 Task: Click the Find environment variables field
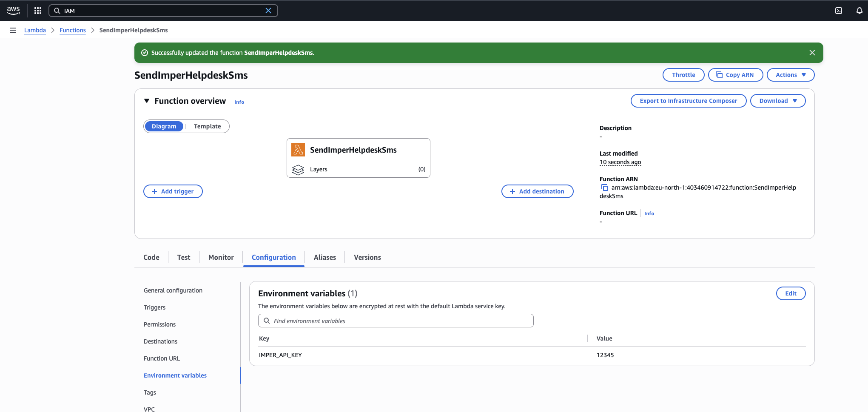click(x=396, y=321)
